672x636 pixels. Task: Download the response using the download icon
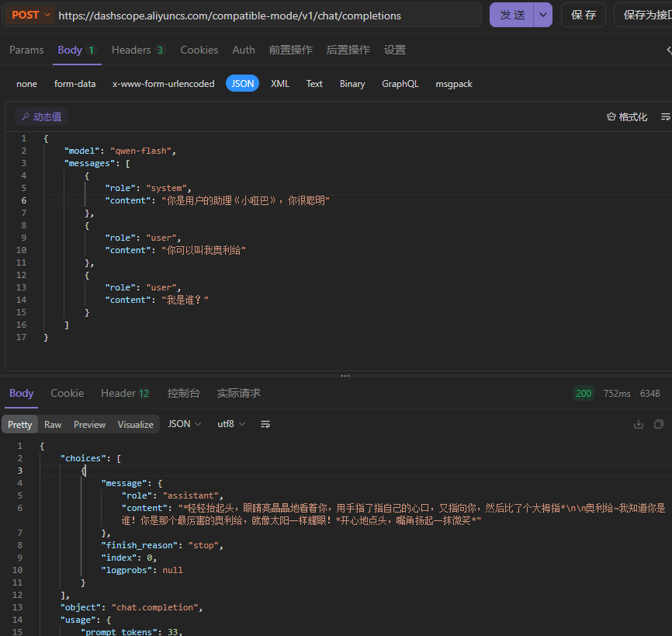[639, 424]
